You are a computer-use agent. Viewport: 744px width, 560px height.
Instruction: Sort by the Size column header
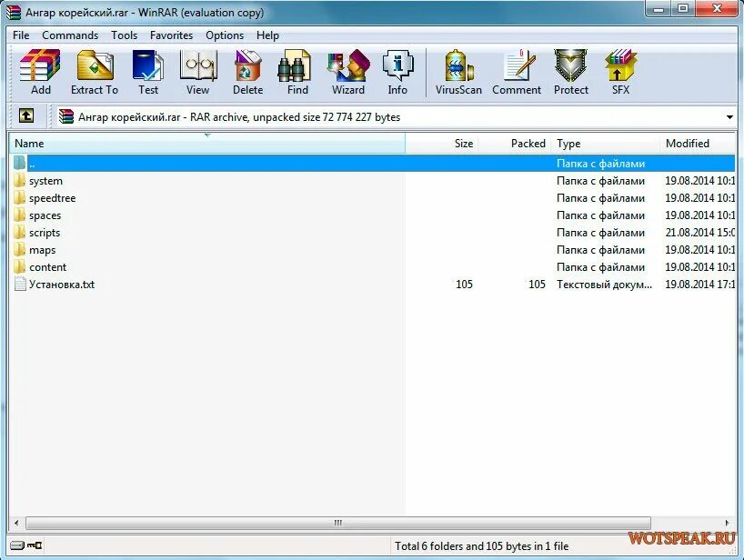coord(442,144)
